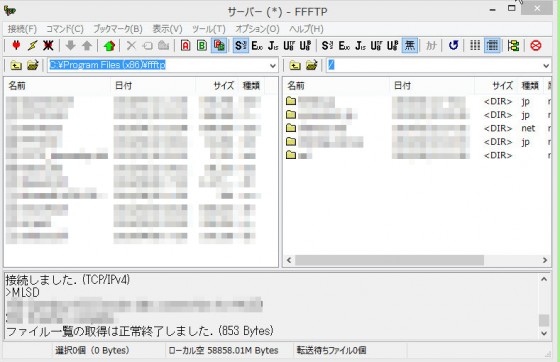560x362 pixels.
Task: Click the Quick Connect lightning icon
Action: click(x=32, y=45)
